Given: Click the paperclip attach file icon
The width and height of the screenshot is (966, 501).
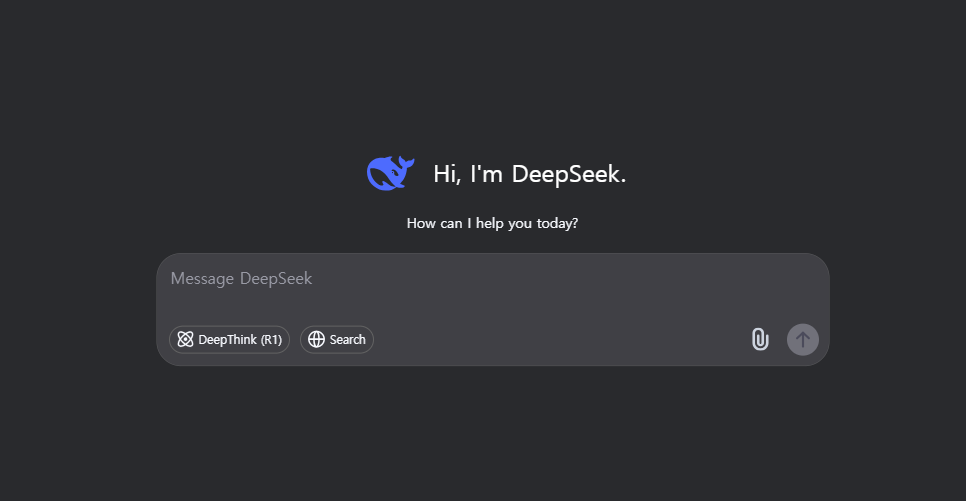Looking at the screenshot, I should pos(760,340).
